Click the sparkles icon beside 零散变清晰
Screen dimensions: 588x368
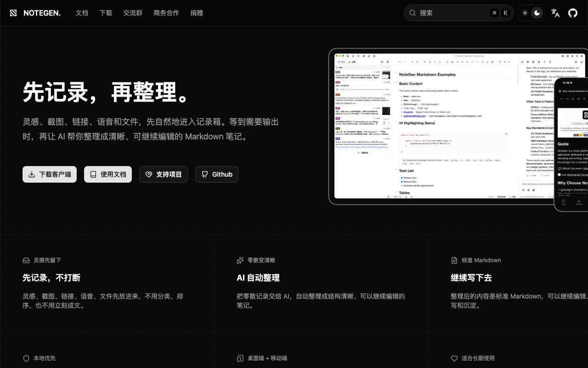coord(240,260)
